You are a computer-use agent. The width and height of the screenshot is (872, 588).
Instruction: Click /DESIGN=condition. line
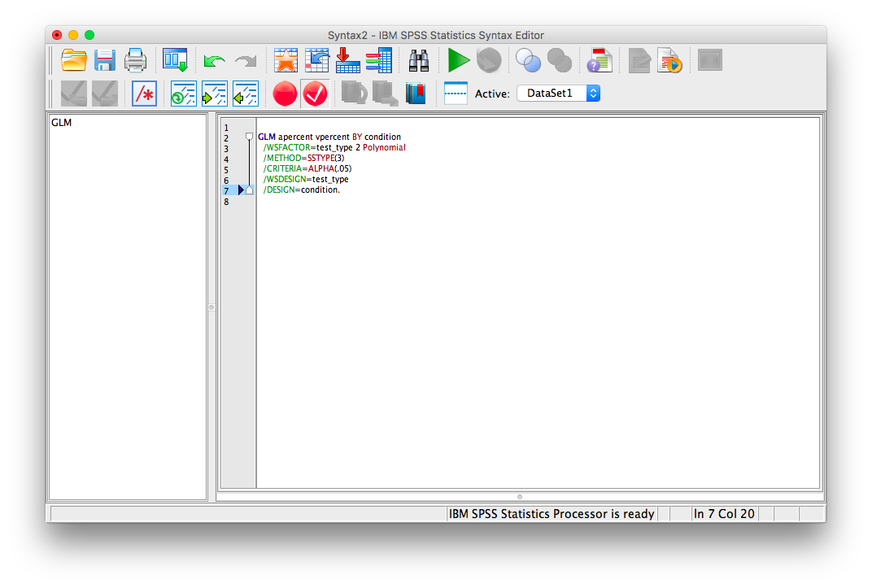(302, 189)
